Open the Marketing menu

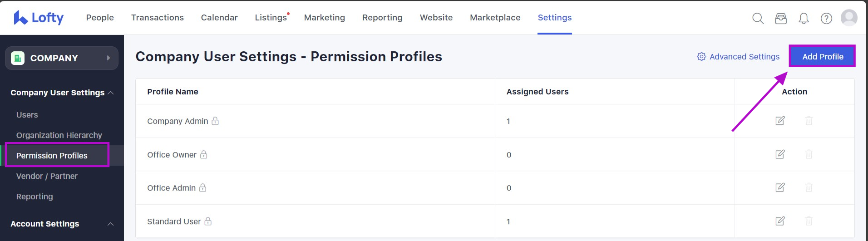click(x=324, y=18)
